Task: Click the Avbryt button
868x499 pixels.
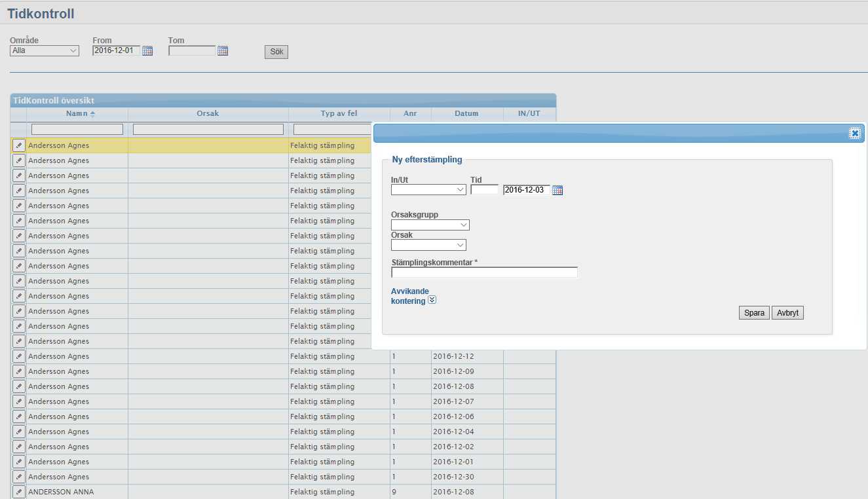Action: [787, 313]
